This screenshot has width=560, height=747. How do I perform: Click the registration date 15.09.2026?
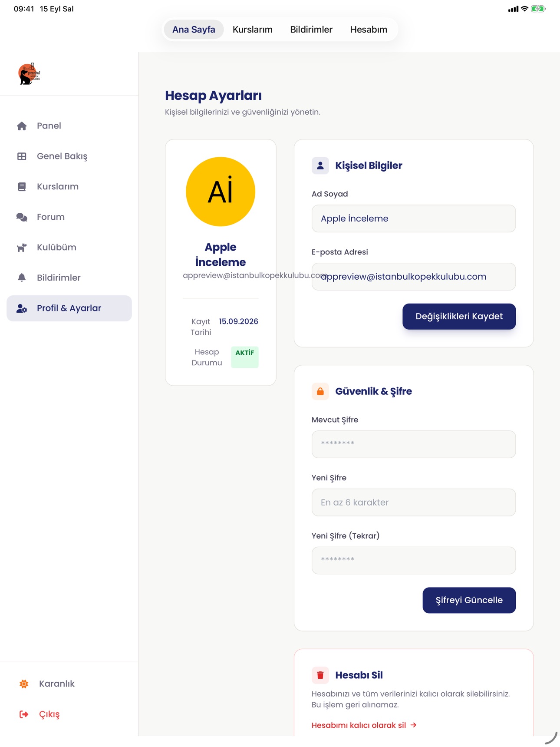click(238, 321)
